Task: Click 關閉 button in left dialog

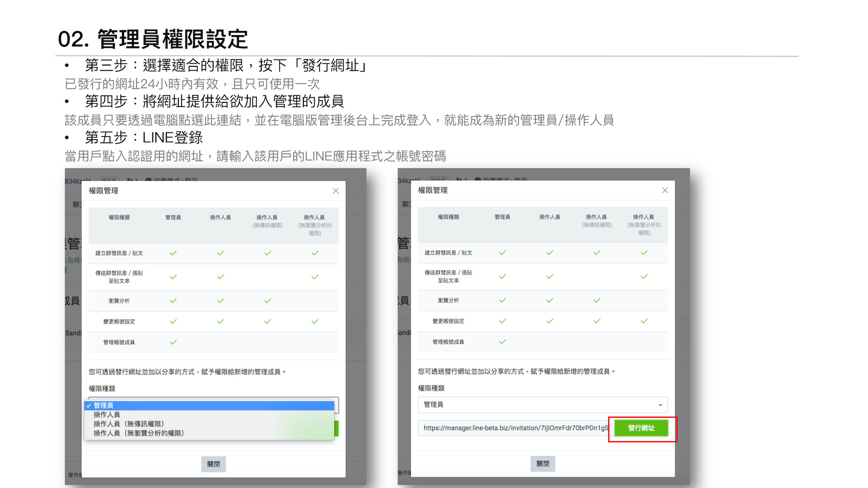Action: tap(214, 464)
